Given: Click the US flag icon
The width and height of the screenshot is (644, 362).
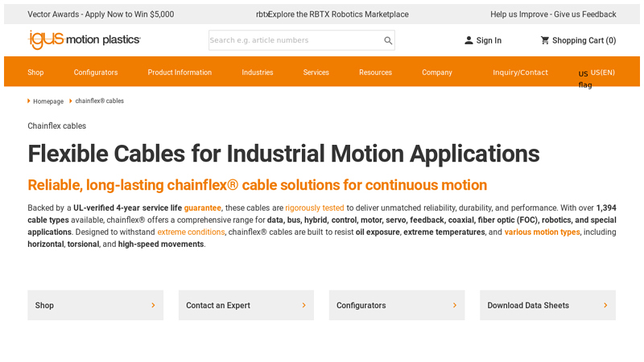Looking at the screenshot, I should tap(584, 79).
